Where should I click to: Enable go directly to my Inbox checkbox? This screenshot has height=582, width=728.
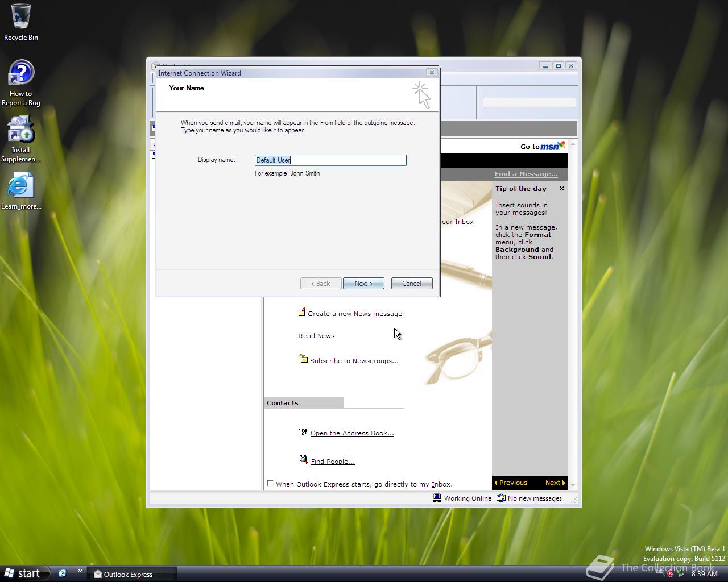click(x=270, y=484)
